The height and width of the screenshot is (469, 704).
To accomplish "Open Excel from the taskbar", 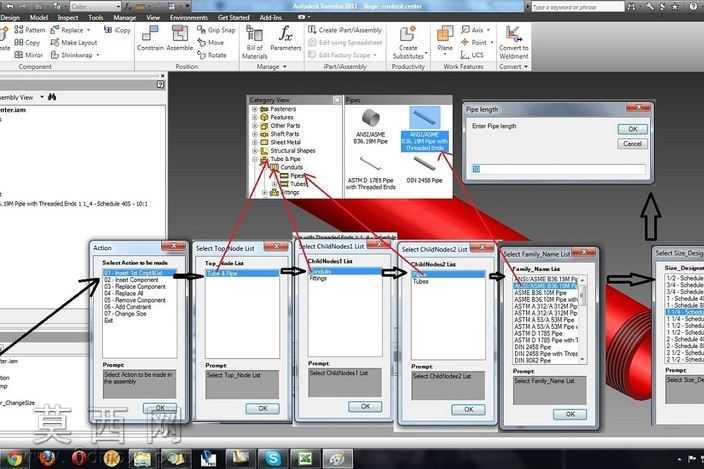I will (305, 459).
